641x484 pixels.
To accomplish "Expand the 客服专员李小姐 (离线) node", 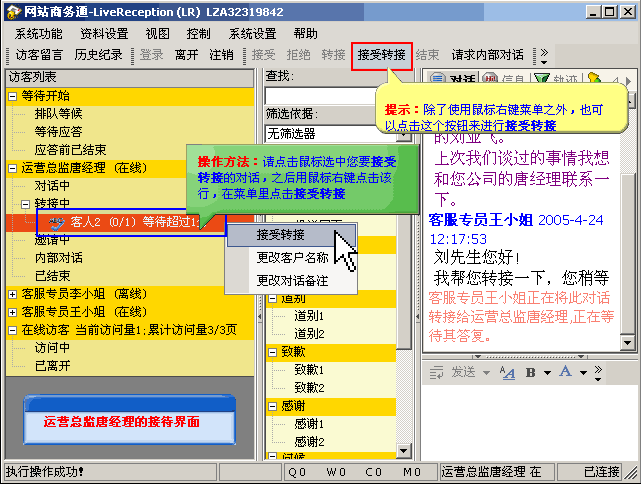I will pyautogui.click(x=12, y=295).
